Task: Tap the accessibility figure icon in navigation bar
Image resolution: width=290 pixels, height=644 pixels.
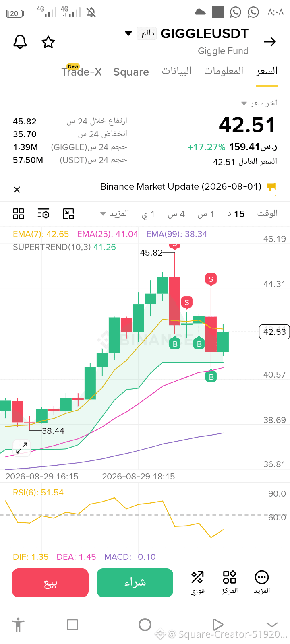Action: pos(18,625)
